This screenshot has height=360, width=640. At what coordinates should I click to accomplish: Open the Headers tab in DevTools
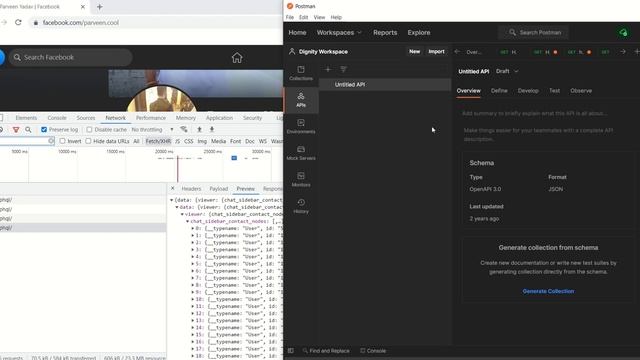pos(191,189)
